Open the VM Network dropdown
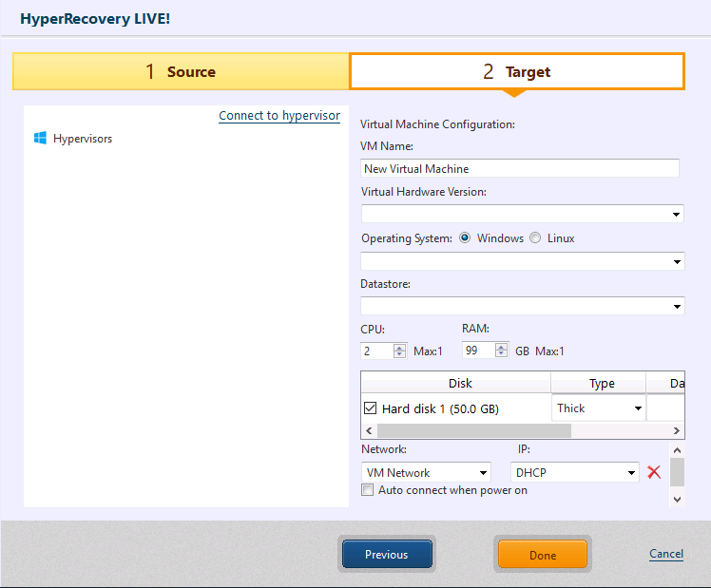Image resolution: width=711 pixels, height=588 pixels. tap(426, 472)
